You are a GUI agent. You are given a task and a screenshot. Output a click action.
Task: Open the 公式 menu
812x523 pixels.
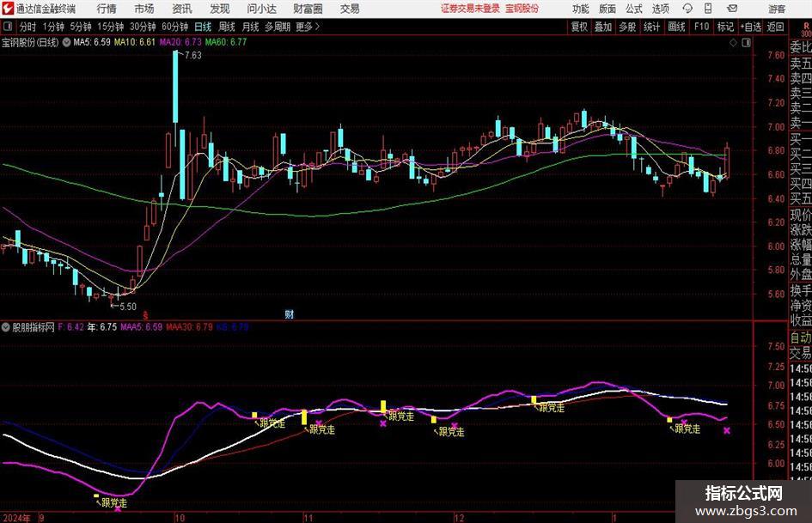point(634,9)
